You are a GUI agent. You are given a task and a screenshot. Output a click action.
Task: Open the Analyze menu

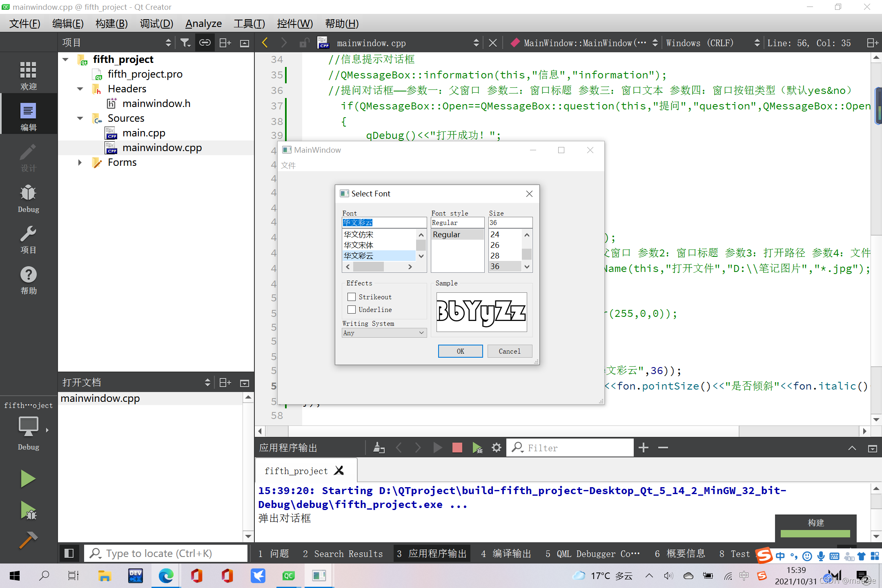point(203,23)
